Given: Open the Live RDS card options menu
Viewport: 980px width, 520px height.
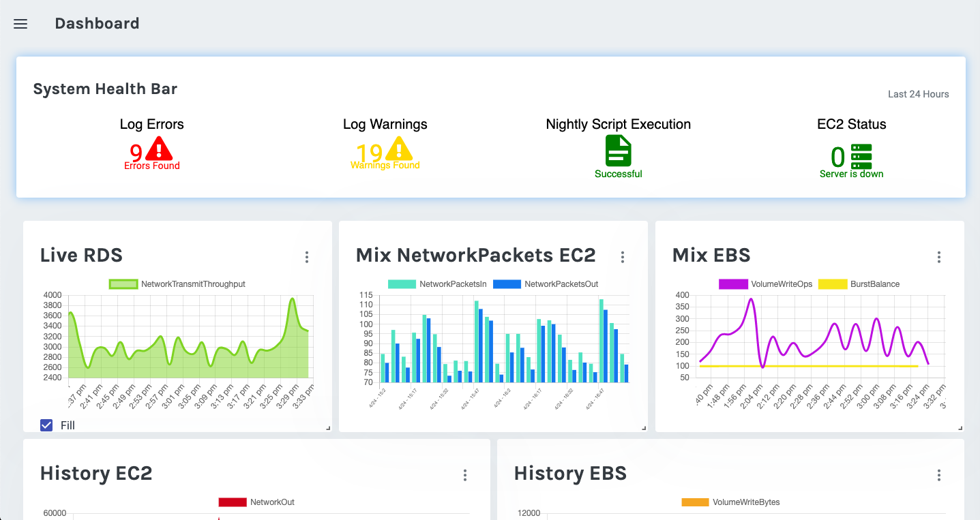Looking at the screenshot, I should (x=307, y=257).
